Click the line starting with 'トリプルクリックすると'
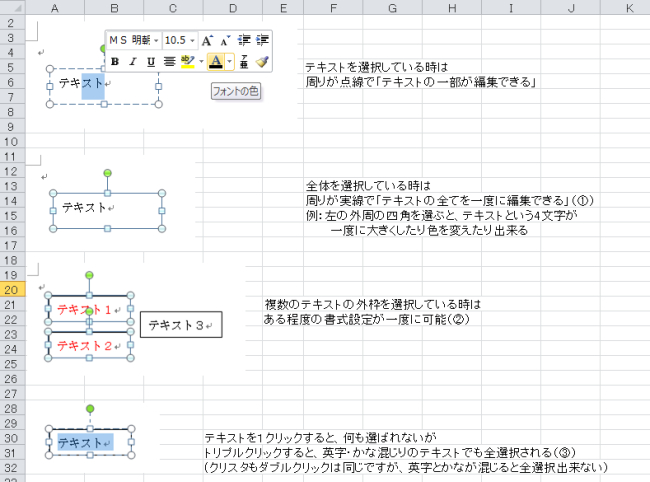The width and height of the screenshot is (650, 482). [390, 453]
